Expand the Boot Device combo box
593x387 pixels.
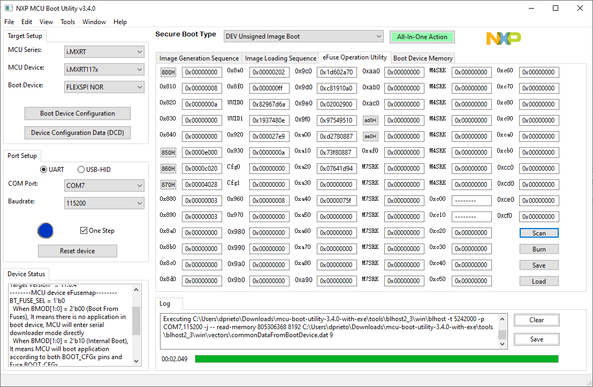point(104,87)
